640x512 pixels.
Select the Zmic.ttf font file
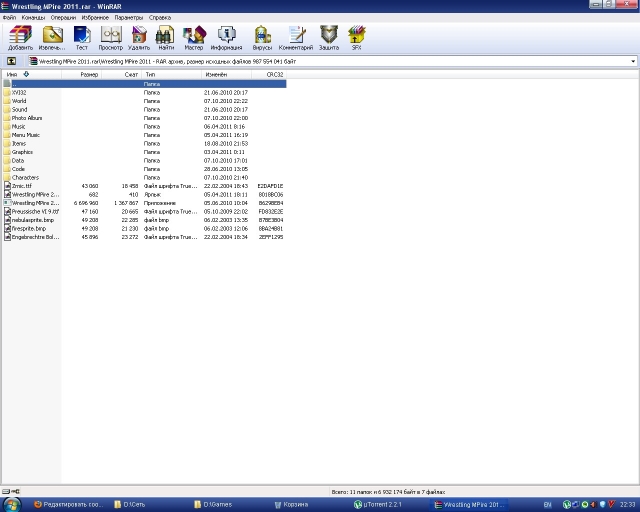coord(144,186)
